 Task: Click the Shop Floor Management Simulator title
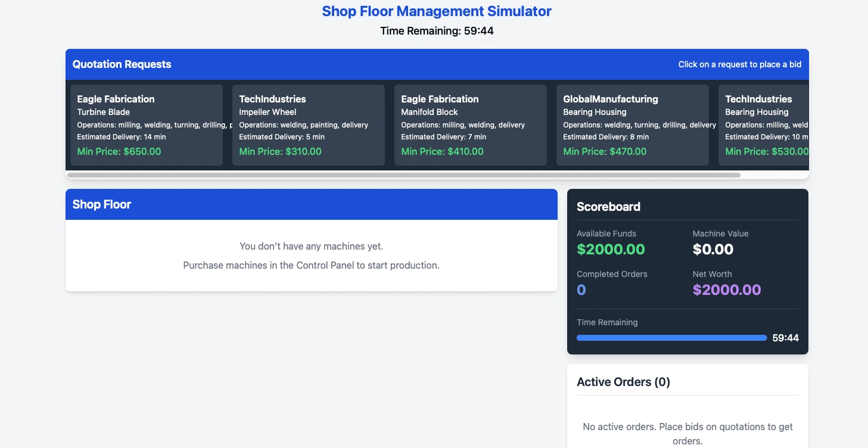(x=437, y=11)
